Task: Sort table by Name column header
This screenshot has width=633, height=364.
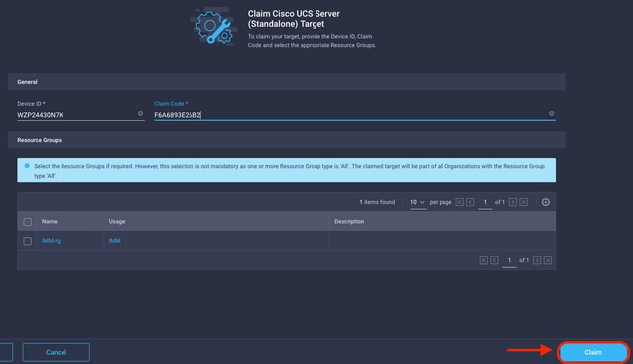Action: (x=50, y=221)
